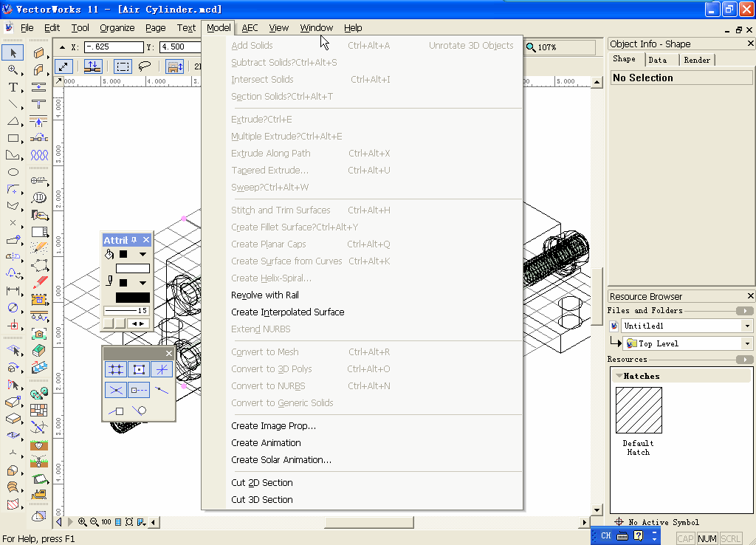Open the Organize menu
This screenshot has height=545, width=756.
(x=117, y=28)
